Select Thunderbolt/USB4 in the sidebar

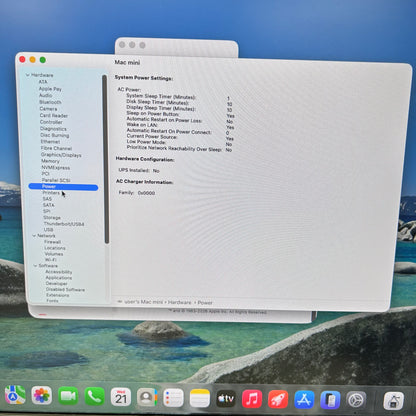64,224
